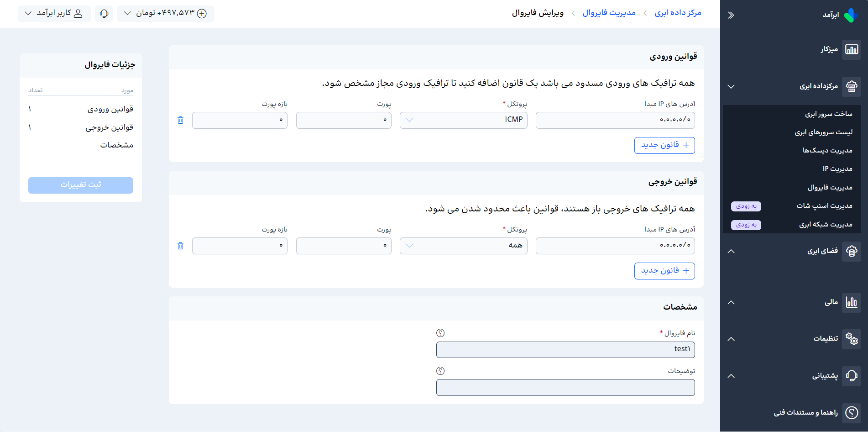Expand the پشتیبانی section chevron
Image resolution: width=868 pixels, height=432 pixels.
pos(731,376)
